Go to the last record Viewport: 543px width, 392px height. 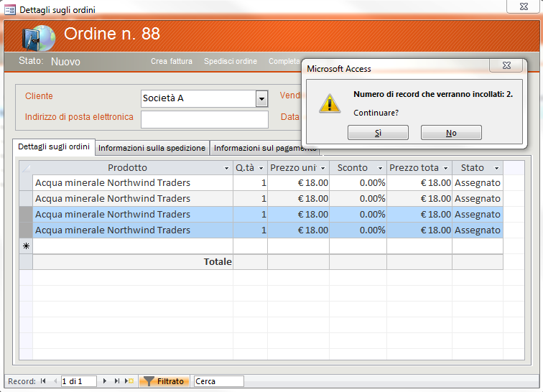(x=116, y=381)
